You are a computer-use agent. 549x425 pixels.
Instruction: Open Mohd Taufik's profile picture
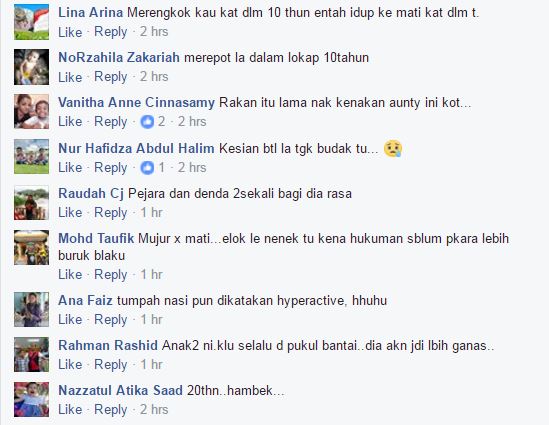coord(32,248)
